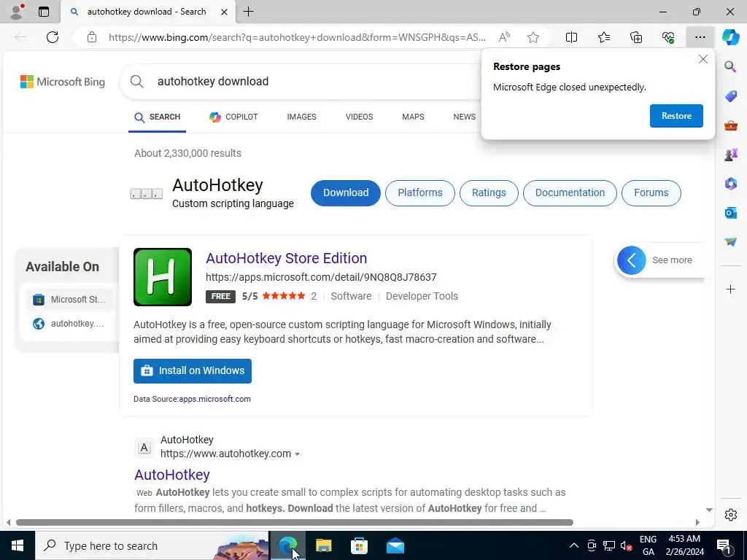Open split screen view
Image resolution: width=747 pixels, height=560 pixels.
(x=571, y=37)
